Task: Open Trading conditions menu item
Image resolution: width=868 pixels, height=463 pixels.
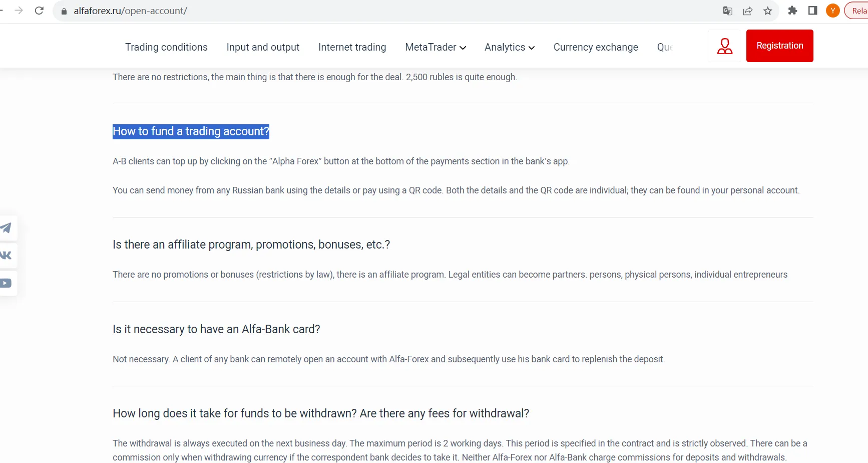Action: coord(166,47)
